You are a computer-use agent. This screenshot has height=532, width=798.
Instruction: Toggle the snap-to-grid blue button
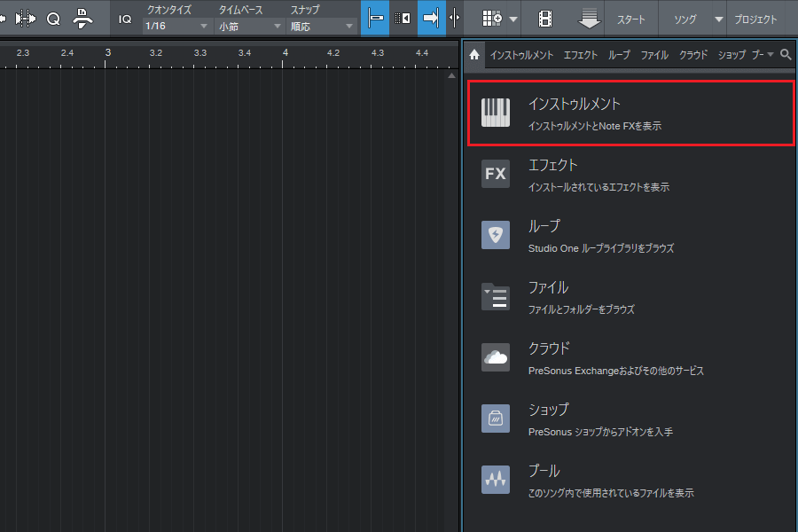(x=375, y=19)
